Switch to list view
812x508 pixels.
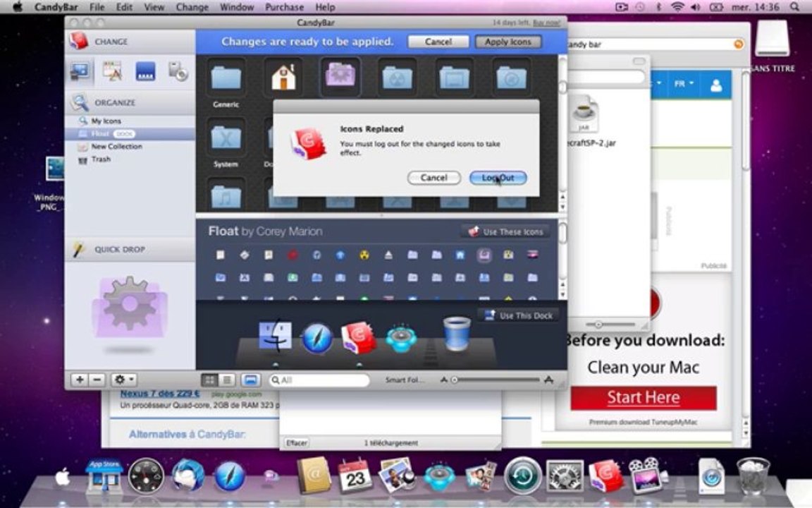(227, 380)
